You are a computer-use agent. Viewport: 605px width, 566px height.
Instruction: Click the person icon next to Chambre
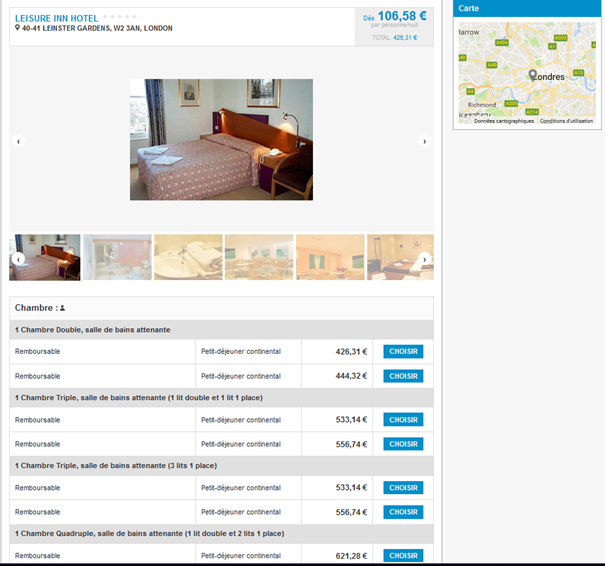click(63, 309)
